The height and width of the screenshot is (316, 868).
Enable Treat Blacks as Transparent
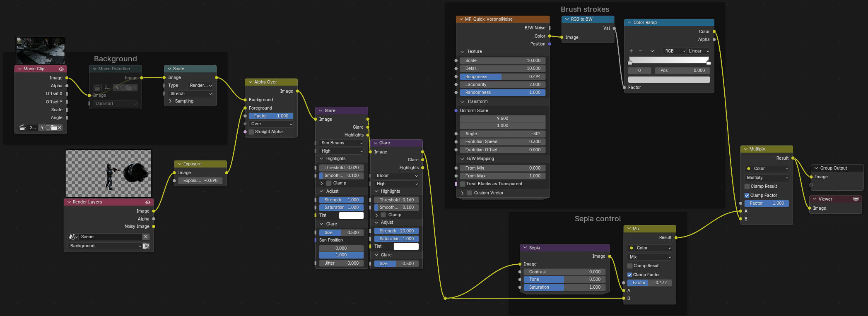[x=463, y=184]
